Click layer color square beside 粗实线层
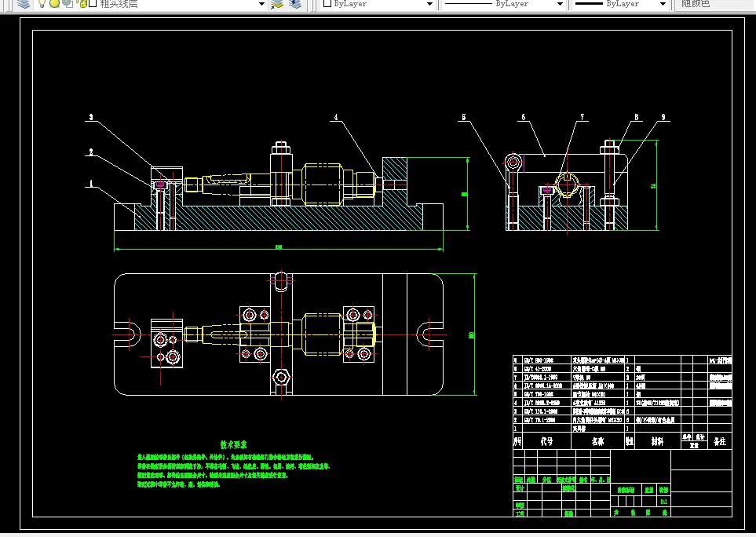The image size is (756, 537). point(93,4)
